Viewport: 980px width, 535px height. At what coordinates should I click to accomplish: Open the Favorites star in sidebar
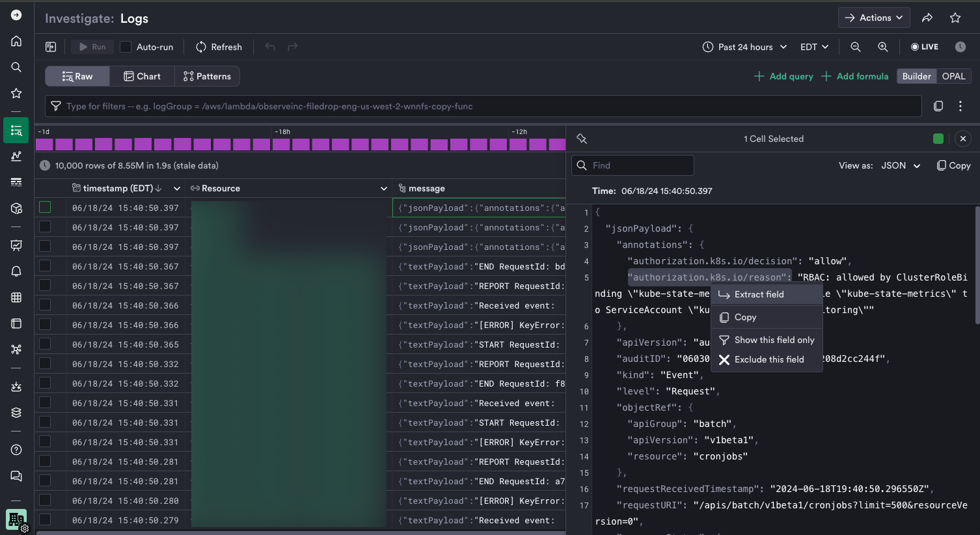pyautogui.click(x=16, y=93)
